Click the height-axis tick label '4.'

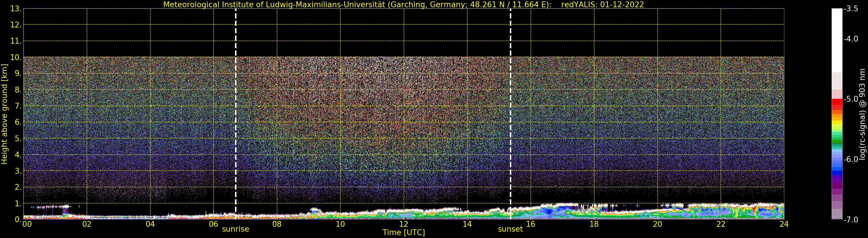click(18, 155)
